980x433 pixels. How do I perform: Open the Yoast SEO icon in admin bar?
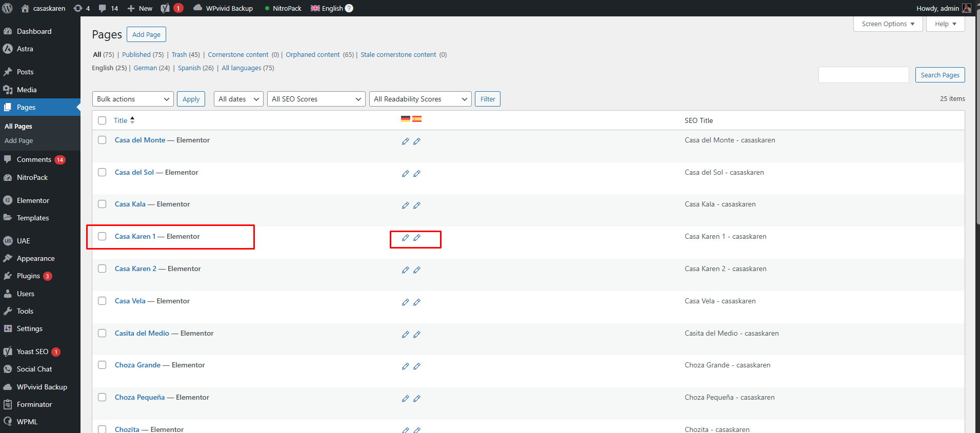click(165, 8)
